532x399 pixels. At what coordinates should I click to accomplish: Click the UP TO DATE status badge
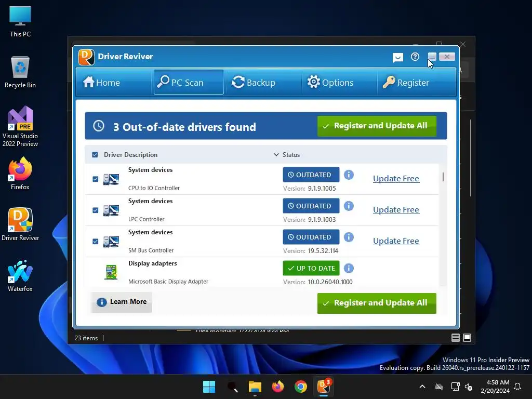point(311,269)
